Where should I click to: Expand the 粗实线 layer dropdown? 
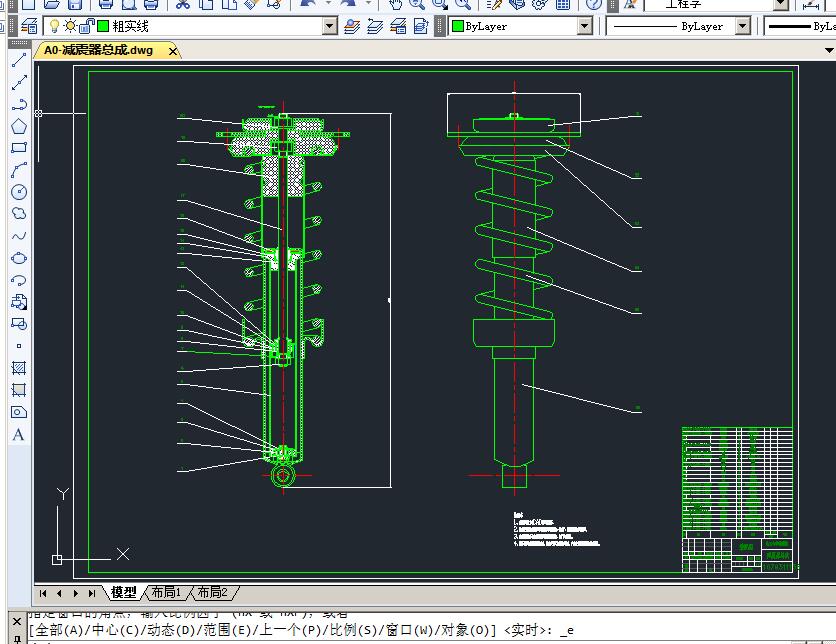click(x=330, y=27)
